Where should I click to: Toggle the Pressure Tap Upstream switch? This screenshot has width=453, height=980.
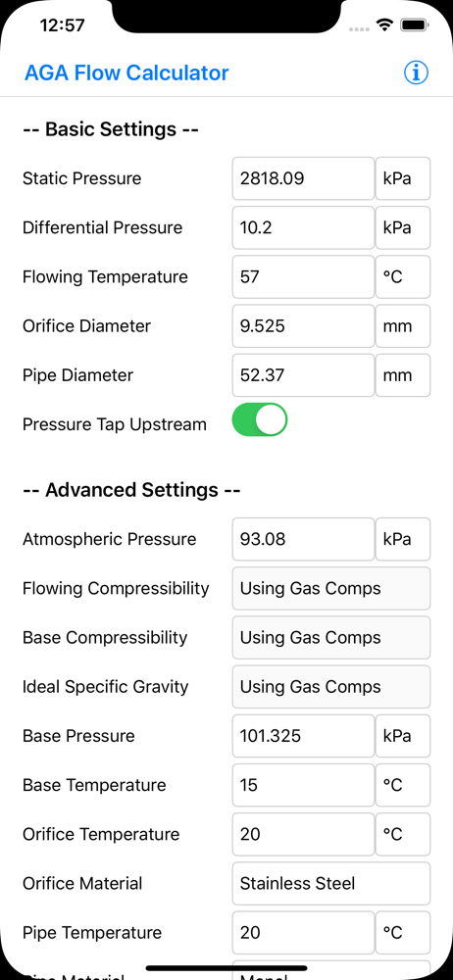(x=260, y=419)
